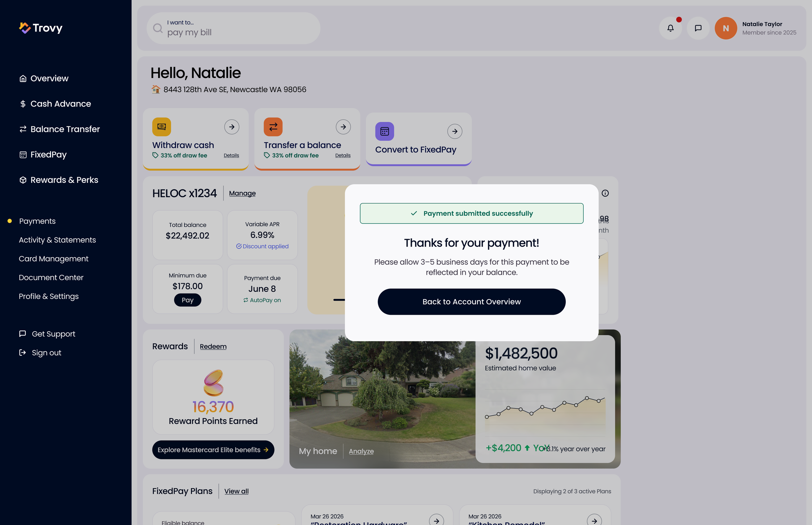
Task: Open FixedPay in the sidebar
Action: coord(43,154)
